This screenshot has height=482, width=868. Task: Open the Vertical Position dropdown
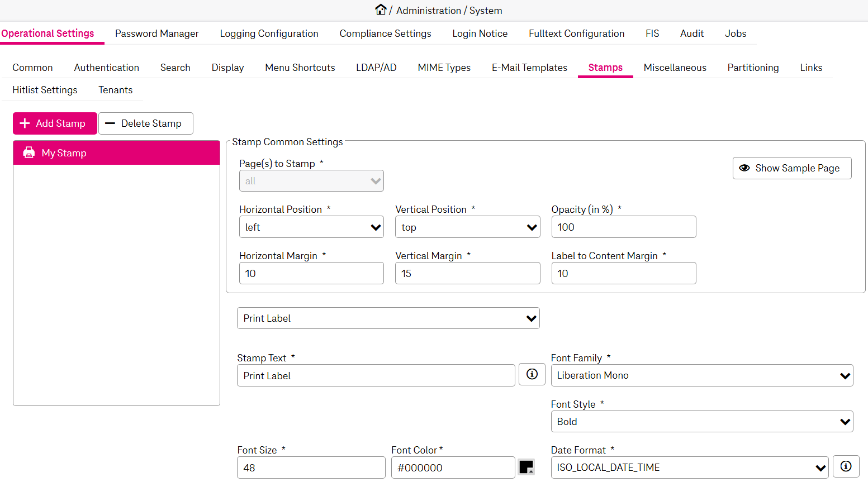(x=467, y=227)
